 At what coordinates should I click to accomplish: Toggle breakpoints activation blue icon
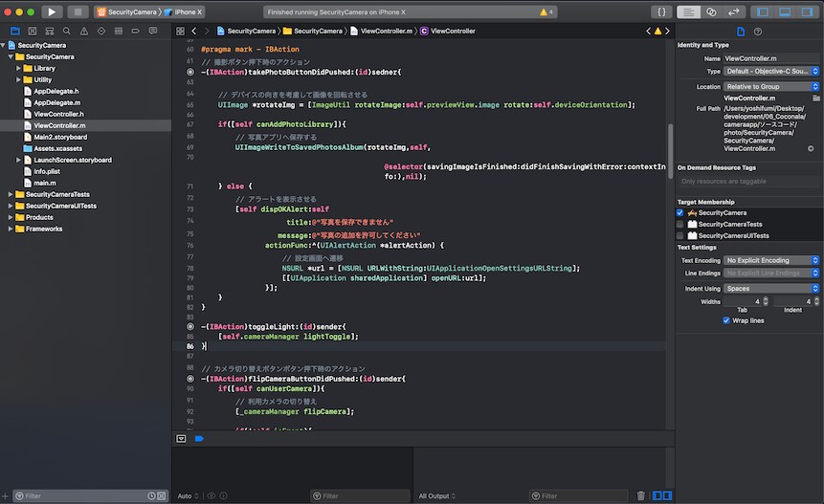199,438
